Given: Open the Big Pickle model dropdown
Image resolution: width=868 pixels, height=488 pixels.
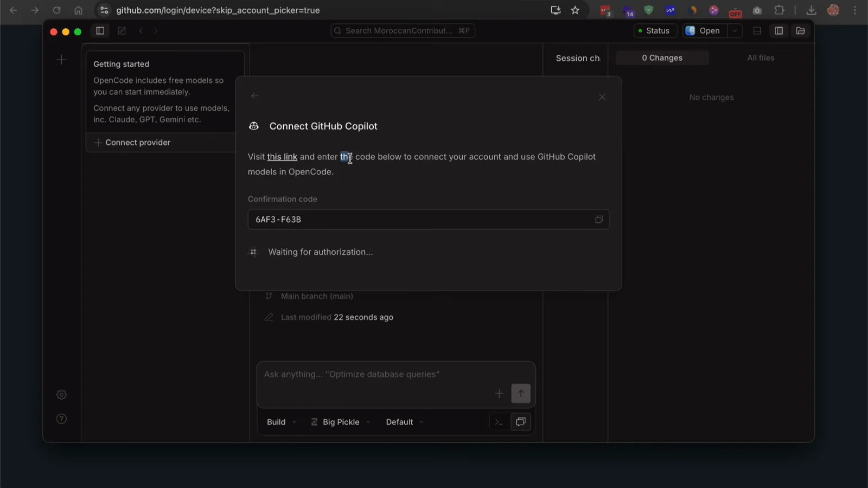Looking at the screenshot, I should click(x=341, y=422).
